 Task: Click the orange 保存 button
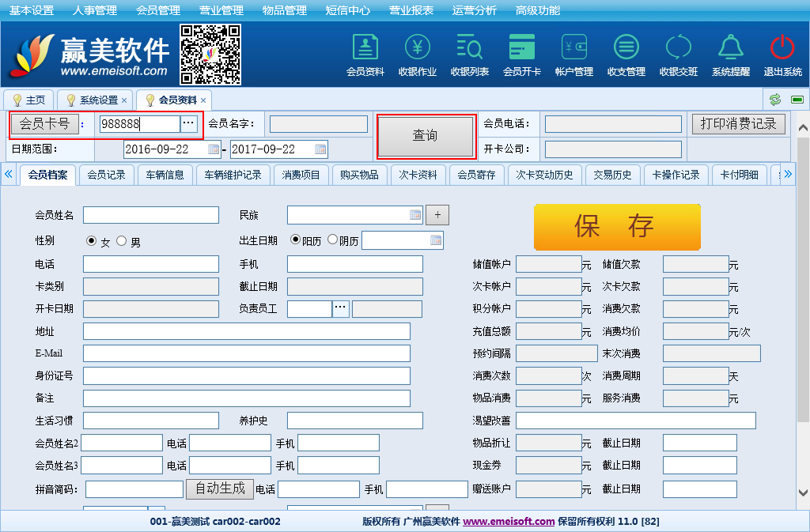point(617,227)
